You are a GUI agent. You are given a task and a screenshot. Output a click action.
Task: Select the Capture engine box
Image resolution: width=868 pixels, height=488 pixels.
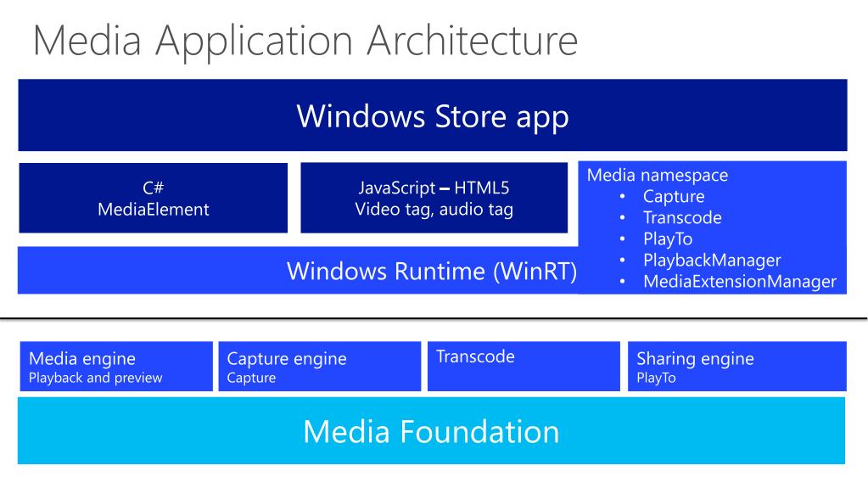[x=319, y=366]
